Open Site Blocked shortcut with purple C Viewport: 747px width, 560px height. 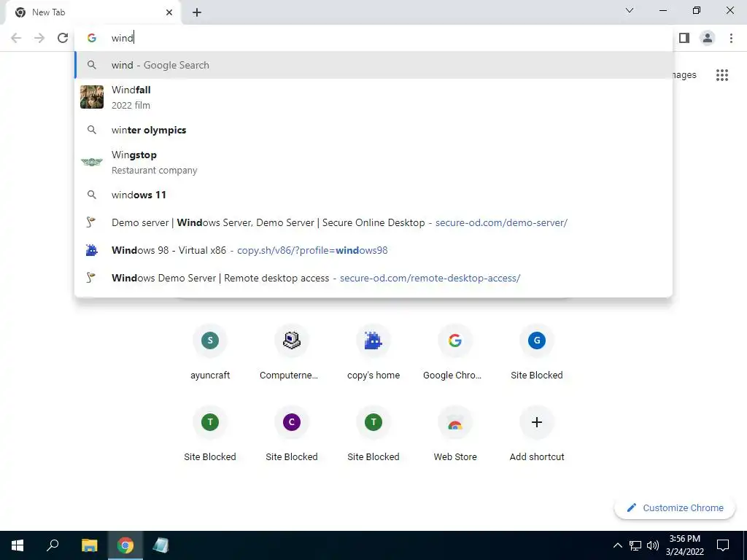tap(292, 434)
